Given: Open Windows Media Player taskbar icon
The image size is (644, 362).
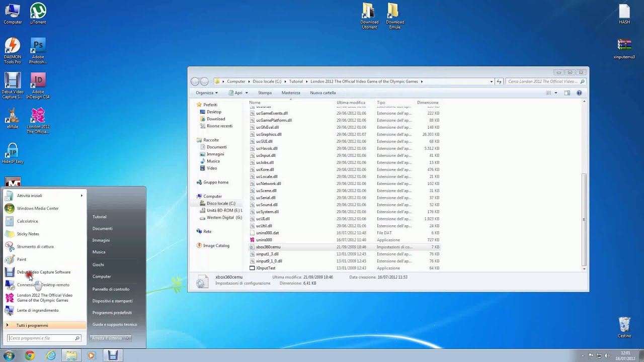Looking at the screenshot, I should coord(91,355).
